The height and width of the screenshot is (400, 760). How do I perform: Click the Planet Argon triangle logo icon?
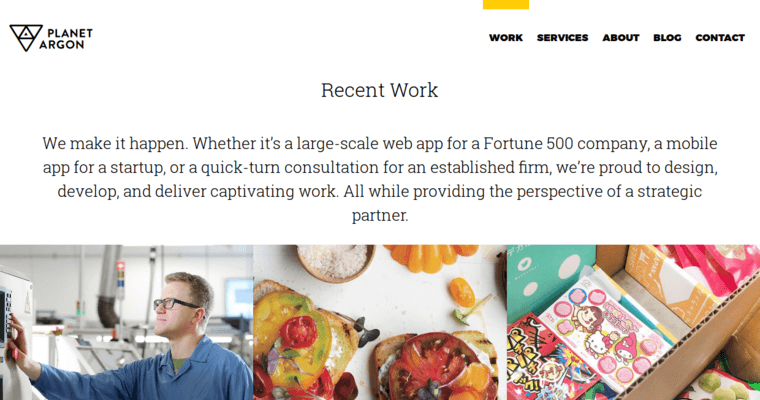coord(24,38)
